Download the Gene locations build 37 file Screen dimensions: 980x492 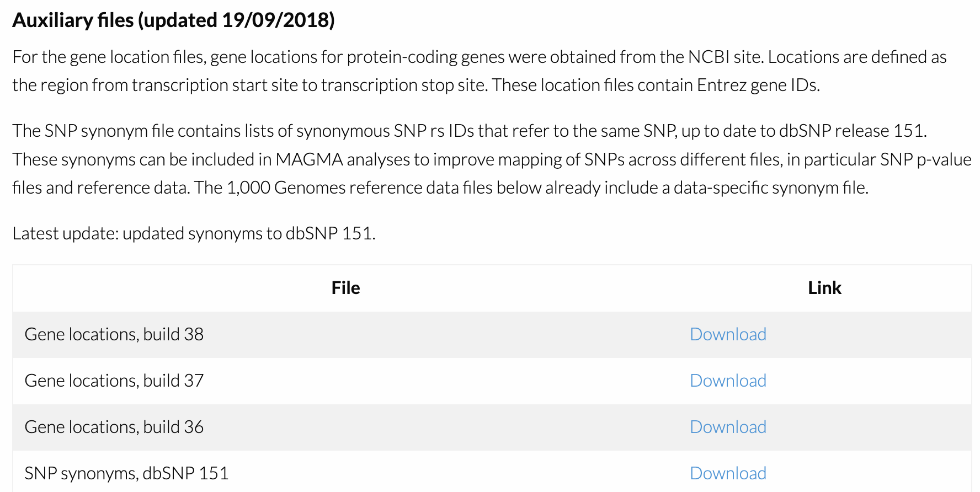click(x=727, y=381)
